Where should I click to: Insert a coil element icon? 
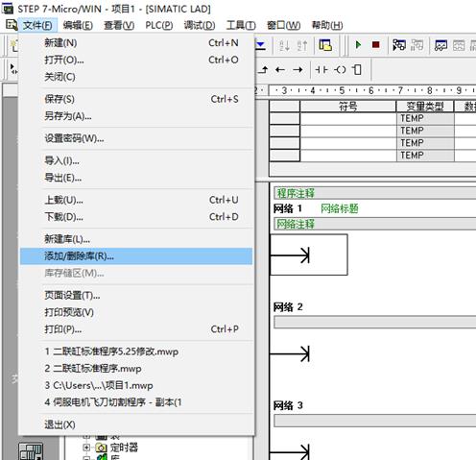click(x=340, y=69)
